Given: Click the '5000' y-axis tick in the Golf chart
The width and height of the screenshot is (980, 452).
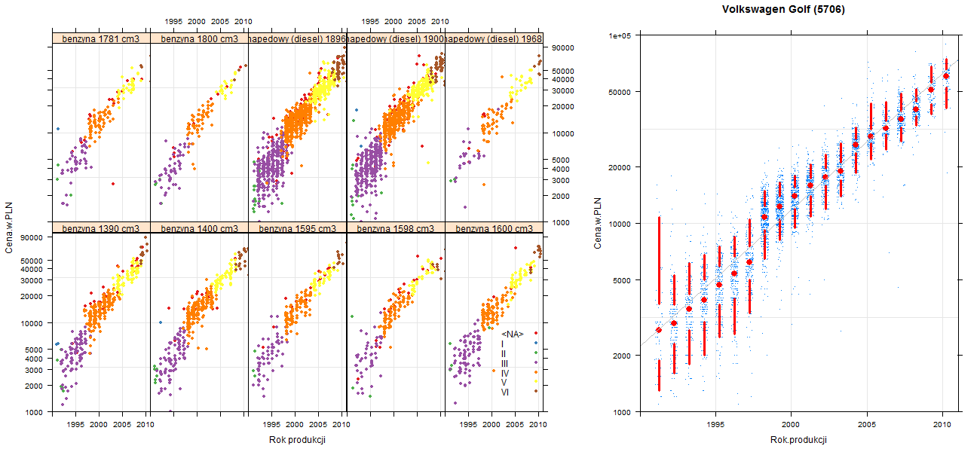Looking at the screenshot, I should 623,280.
